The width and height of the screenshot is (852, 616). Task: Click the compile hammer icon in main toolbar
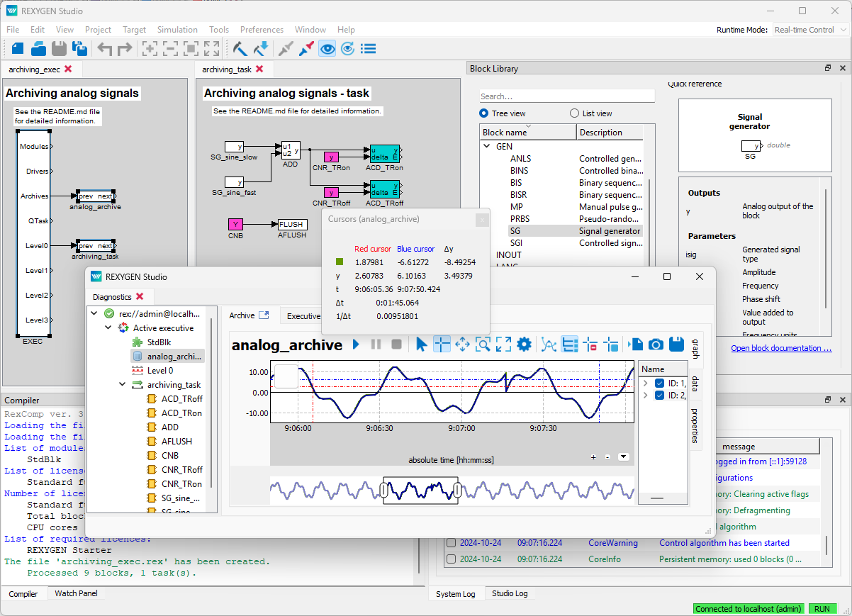(x=240, y=48)
